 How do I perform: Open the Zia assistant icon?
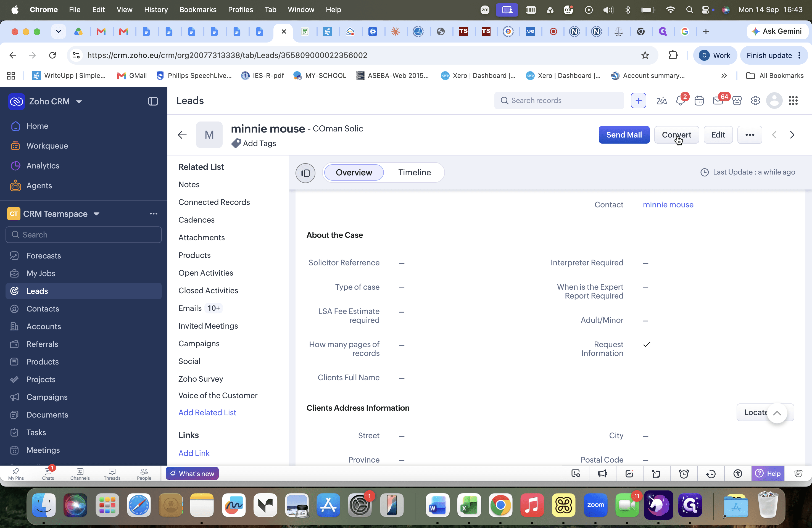click(x=661, y=101)
